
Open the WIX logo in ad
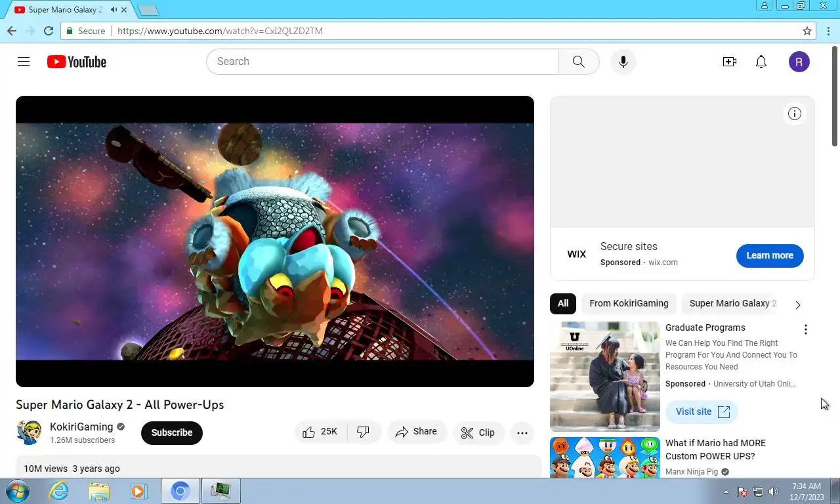577,254
